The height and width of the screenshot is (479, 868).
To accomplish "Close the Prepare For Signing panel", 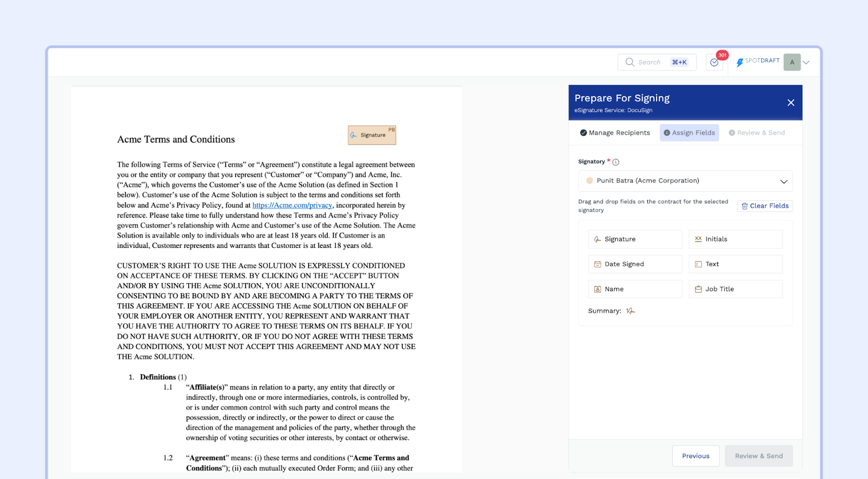I will (791, 103).
